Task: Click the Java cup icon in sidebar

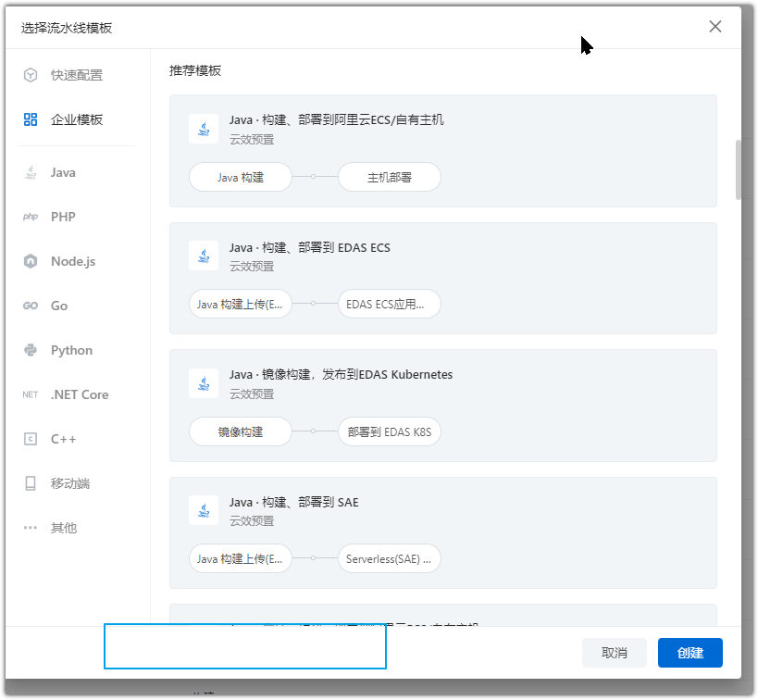Action: 31,173
